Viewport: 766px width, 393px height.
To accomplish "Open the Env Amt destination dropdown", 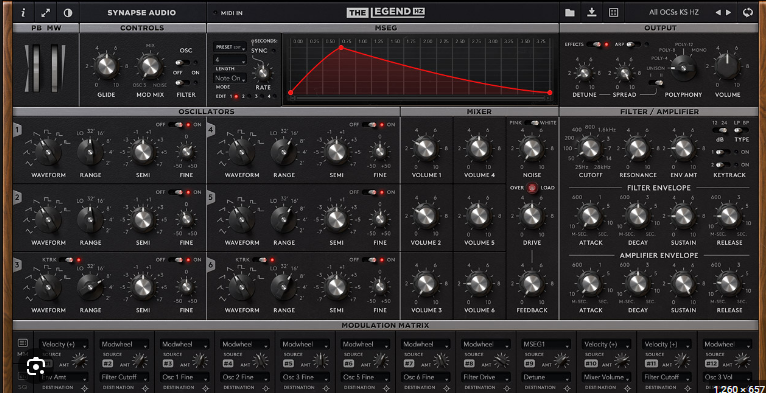I will (x=64, y=377).
